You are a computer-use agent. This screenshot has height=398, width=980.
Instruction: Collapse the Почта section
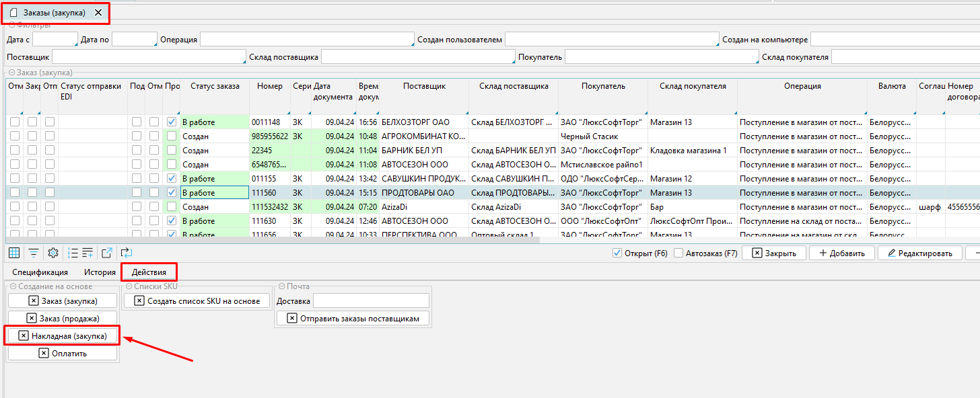click(281, 286)
